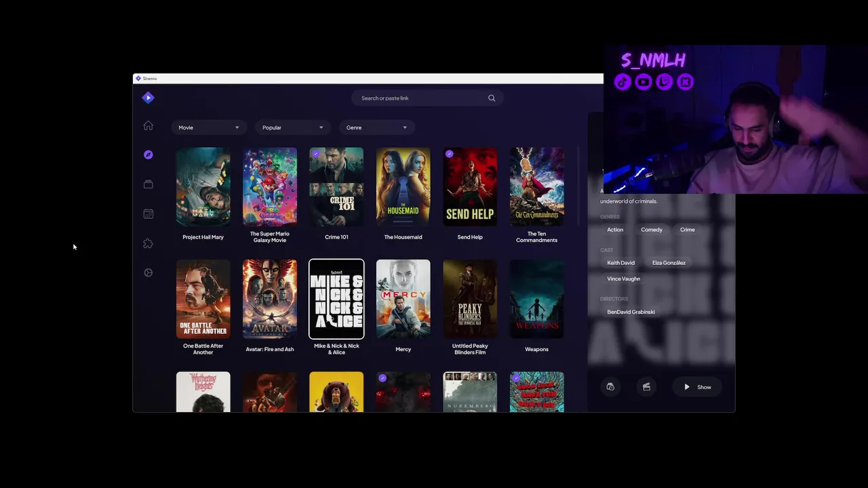Open the Addons puzzle icon
Image resolution: width=868 pixels, height=488 pixels.
(x=148, y=243)
